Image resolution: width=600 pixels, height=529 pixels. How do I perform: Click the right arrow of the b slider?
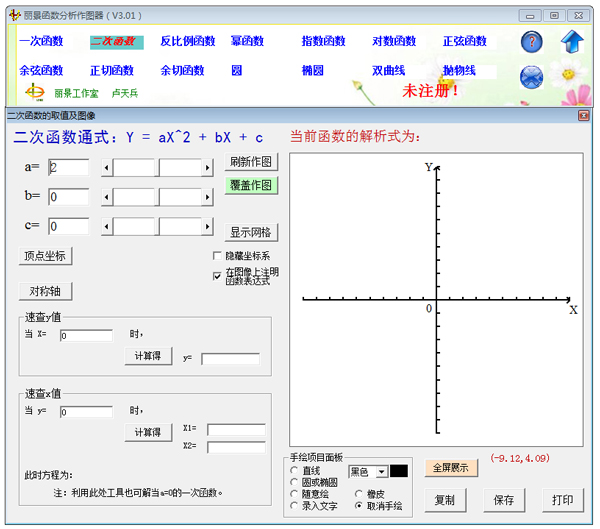tap(207, 197)
